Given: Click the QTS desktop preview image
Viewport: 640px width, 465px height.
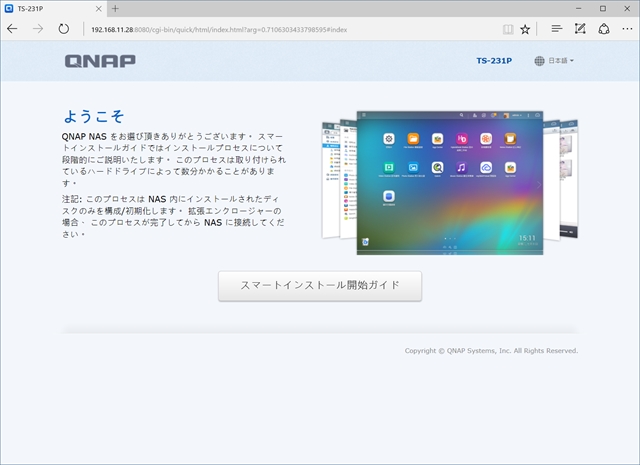Looking at the screenshot, I should 450,183.
